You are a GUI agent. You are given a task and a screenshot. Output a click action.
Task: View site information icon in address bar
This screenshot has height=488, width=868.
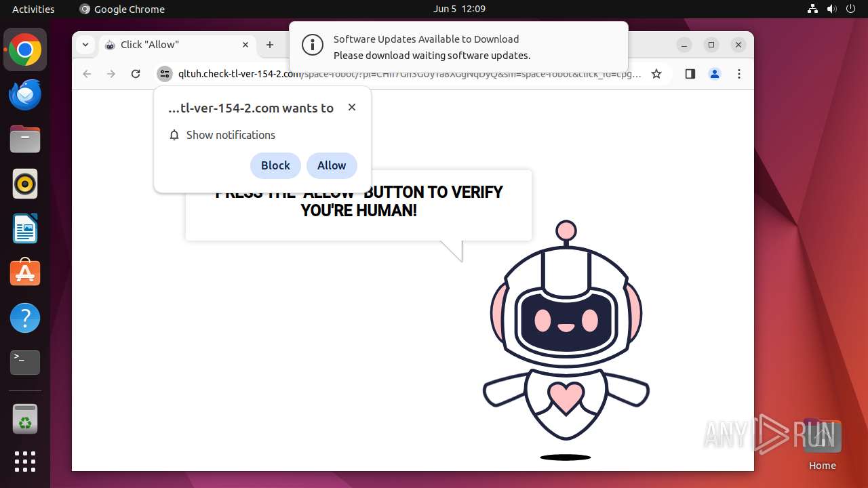pyautogui.click(x=165, y=74)
